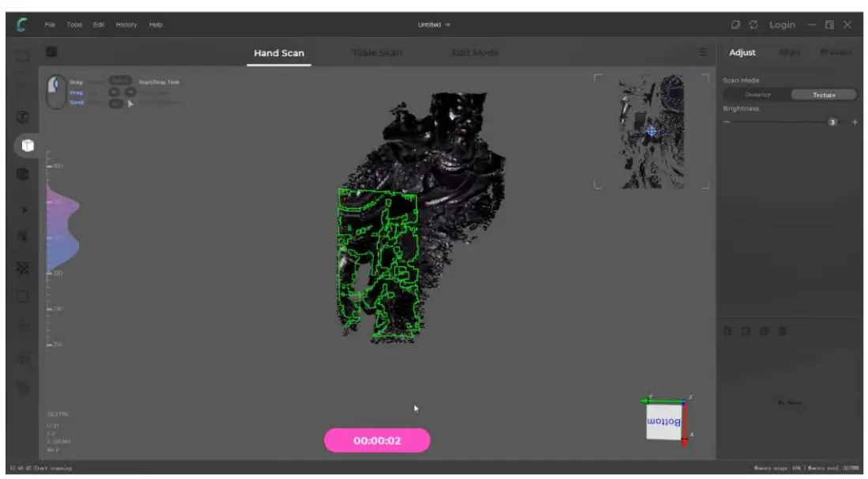Click the Login link
Image resolution: width=868 pixels, height=479 pixels.
tap(782, 25)
